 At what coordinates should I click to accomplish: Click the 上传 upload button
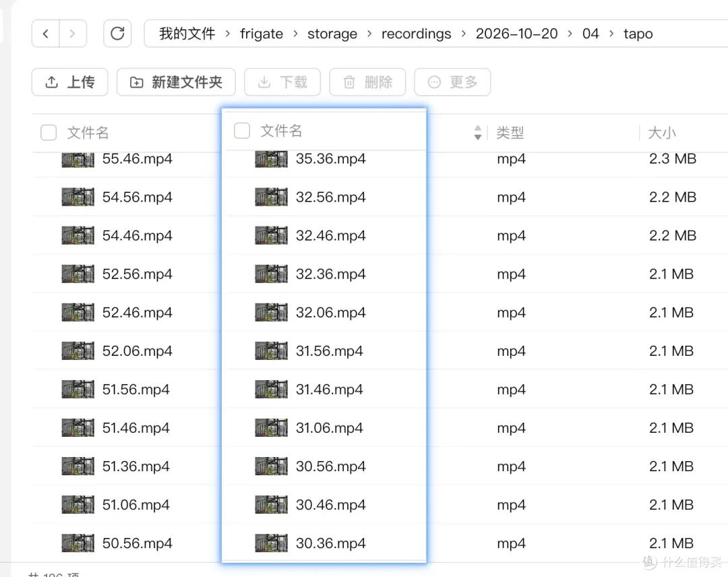[69, 82]
